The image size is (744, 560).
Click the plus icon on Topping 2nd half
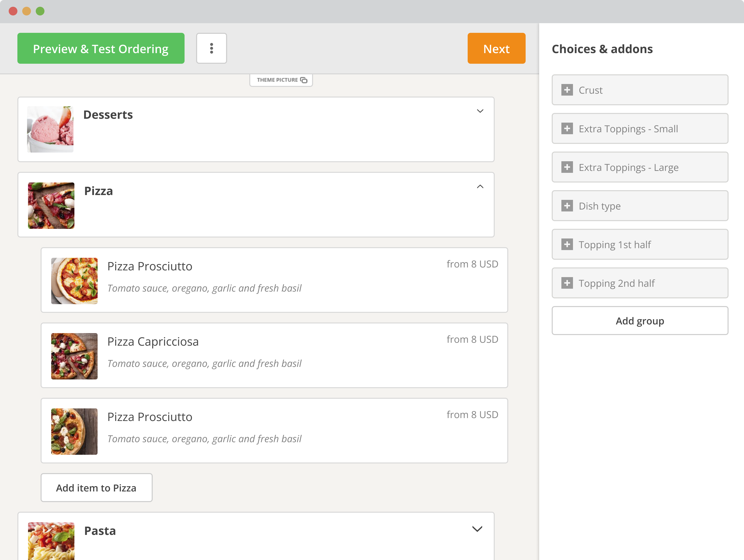coord(567,283)
